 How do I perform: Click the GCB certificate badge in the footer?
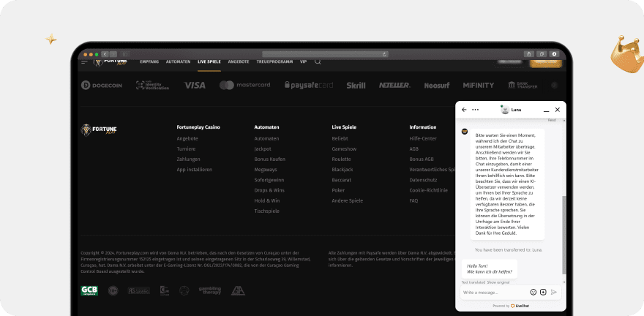[x=89, y=290]
